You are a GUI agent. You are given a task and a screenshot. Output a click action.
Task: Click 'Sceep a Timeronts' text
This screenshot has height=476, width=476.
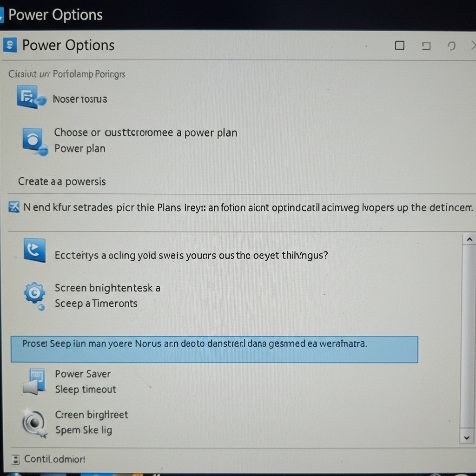(x=96, y=303)
